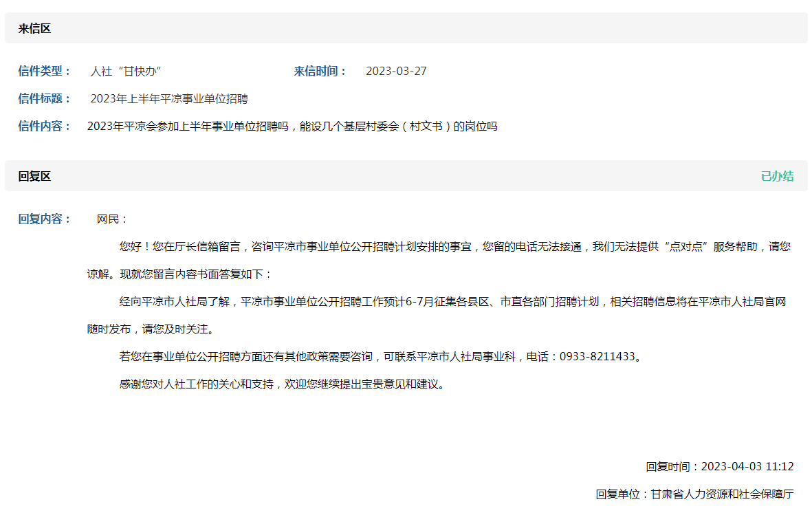Click the 已办结 status indicator

(777, 176)
